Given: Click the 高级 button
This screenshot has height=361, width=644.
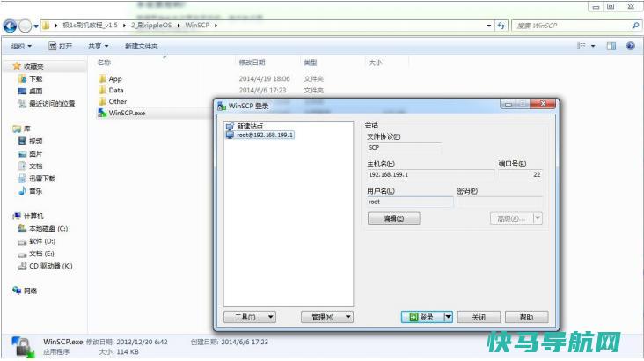Looking at the screenshot, I should tap(511, 218).
